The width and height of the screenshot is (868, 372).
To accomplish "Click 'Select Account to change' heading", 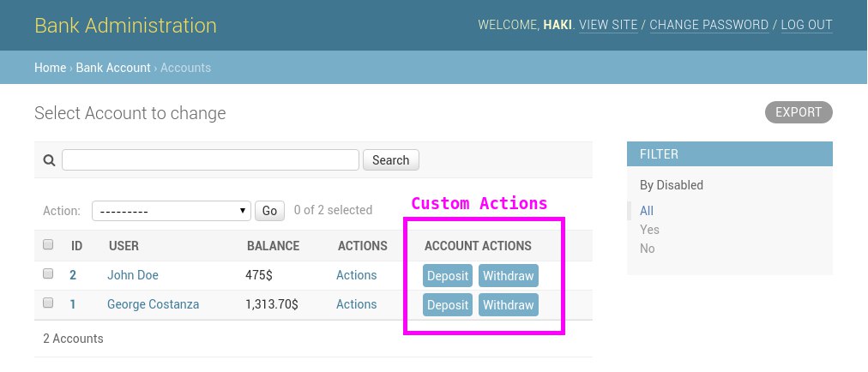I will [x=130, y=113].
